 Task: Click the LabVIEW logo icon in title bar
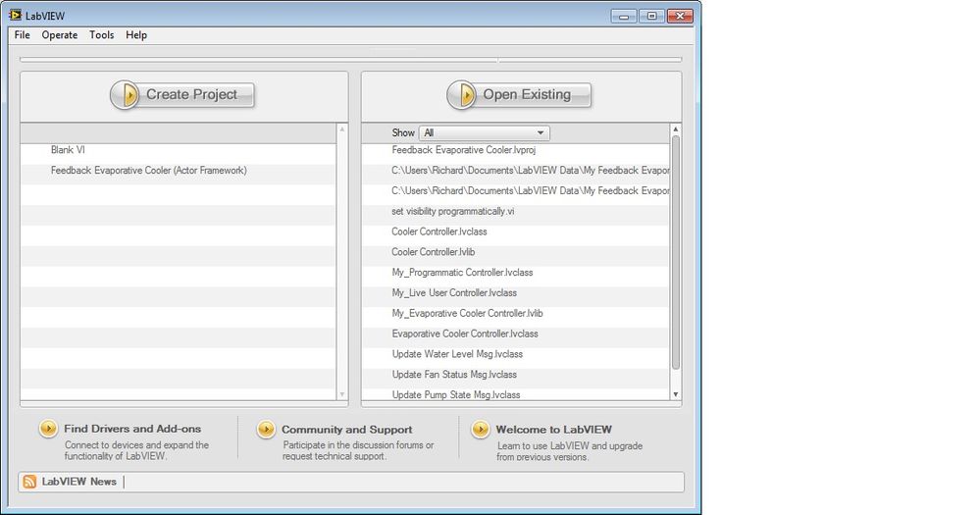[x=15, y=15]
